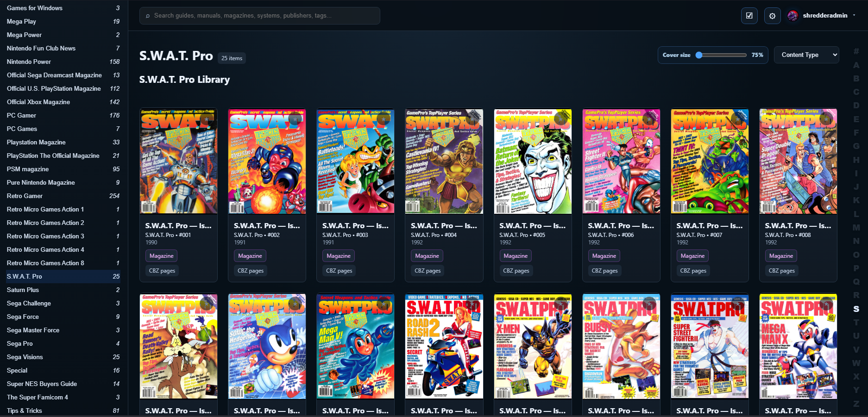Image resolution: width=868 pixels, height=417 pixels.
Task: Click Magazine tag on issue #001
Action: [x=161, y=256]
